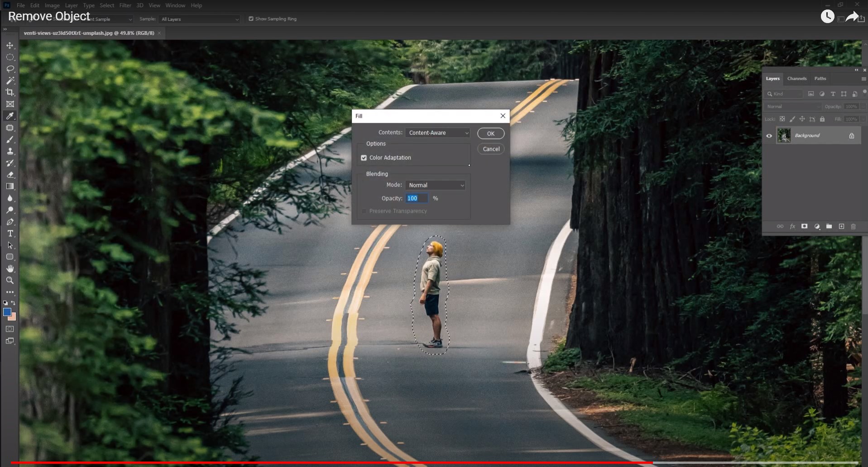The height and width of the screenshot is (467, 868).
Task: Select the Gradient tool
Action: click(x=10, y=186)
